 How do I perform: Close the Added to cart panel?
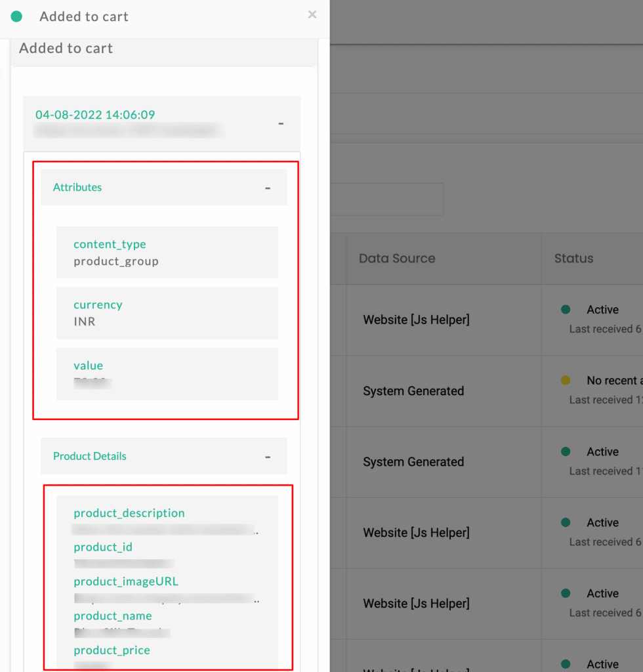(x=312, y=14)
